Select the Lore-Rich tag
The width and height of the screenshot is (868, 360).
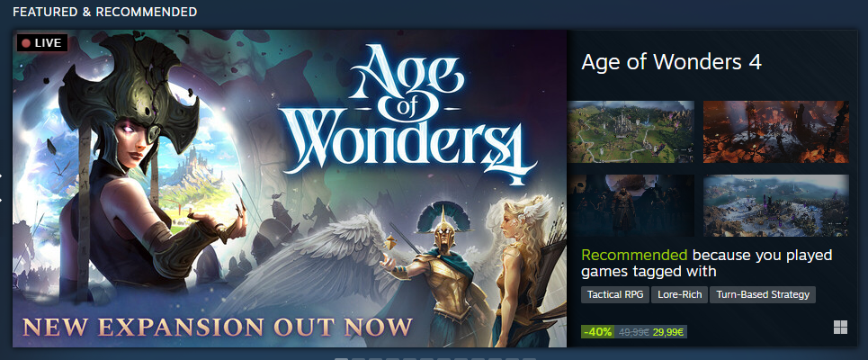pyautogui.click(x=680, y=294)
